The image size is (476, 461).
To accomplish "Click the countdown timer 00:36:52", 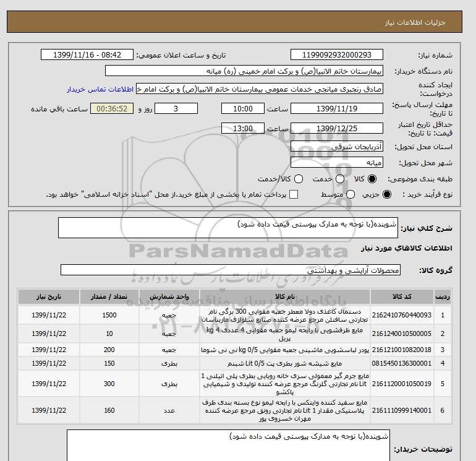I will tap(112, 108).
